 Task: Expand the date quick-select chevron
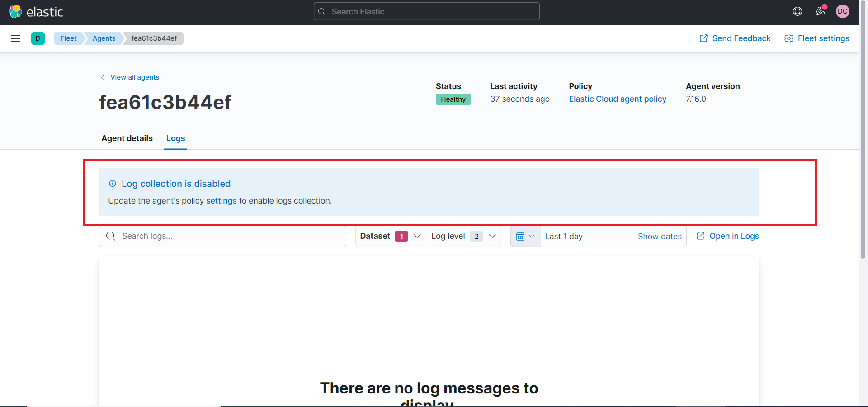[x=532, y=236]
